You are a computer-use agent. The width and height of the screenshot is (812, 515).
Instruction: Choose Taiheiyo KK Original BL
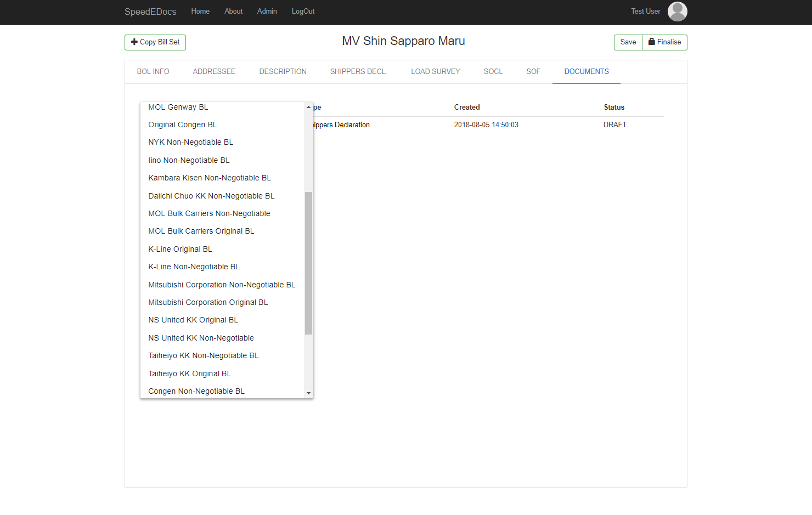222,374
